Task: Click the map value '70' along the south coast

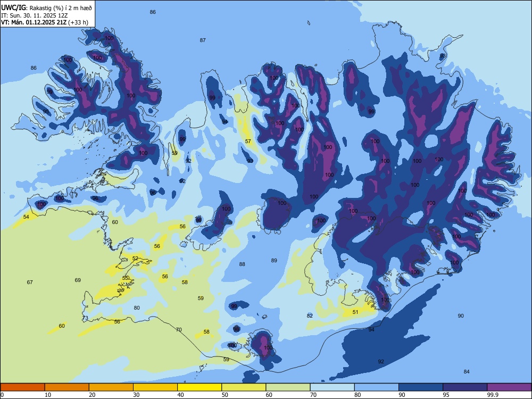Action: 179,329
